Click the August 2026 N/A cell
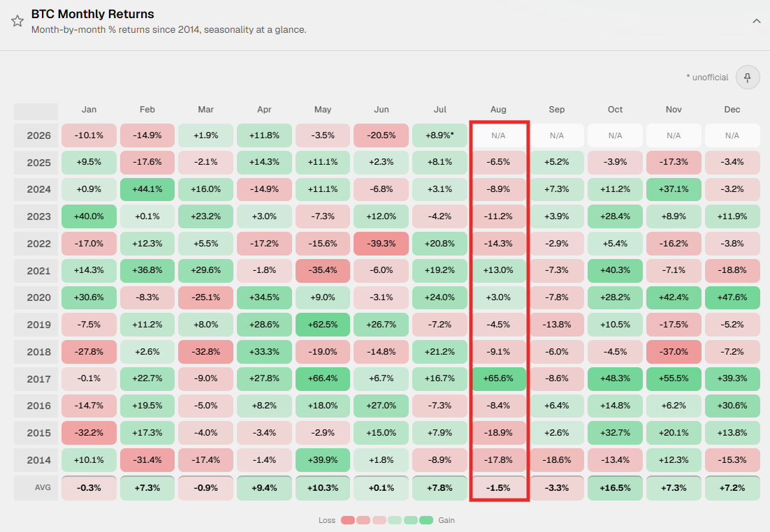Screen dimensions: 770x532 coord(498,135)
